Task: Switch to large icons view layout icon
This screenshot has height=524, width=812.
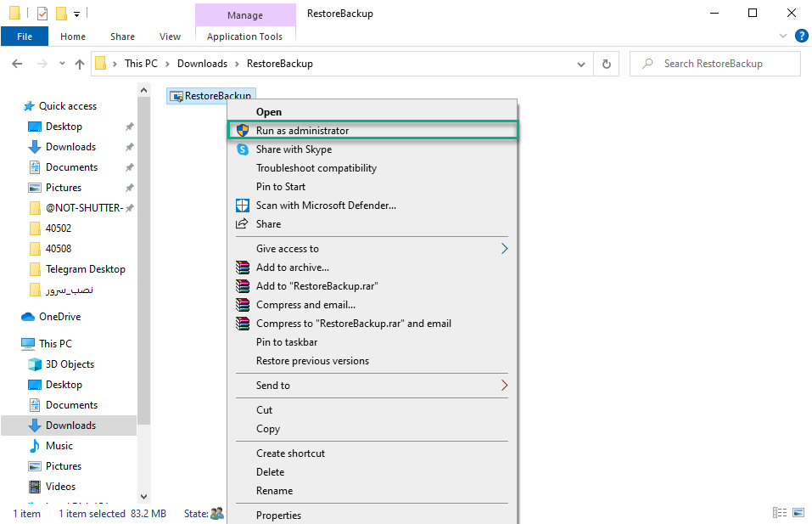Action: [798, 513]
